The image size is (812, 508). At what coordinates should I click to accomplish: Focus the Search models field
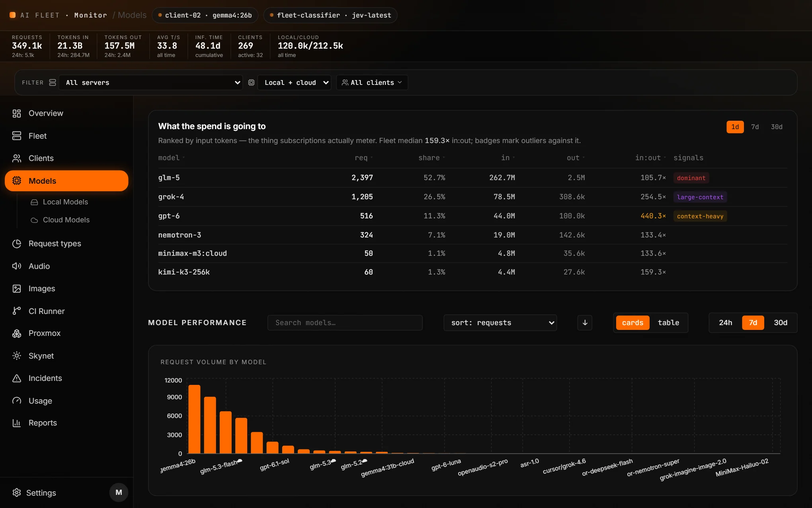pyautogui.click(x=345, y=323)
